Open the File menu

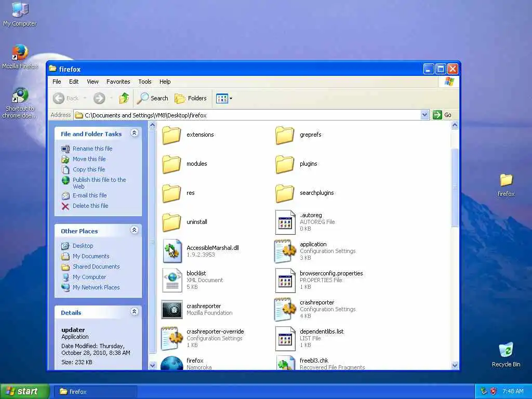pos(57,82)
